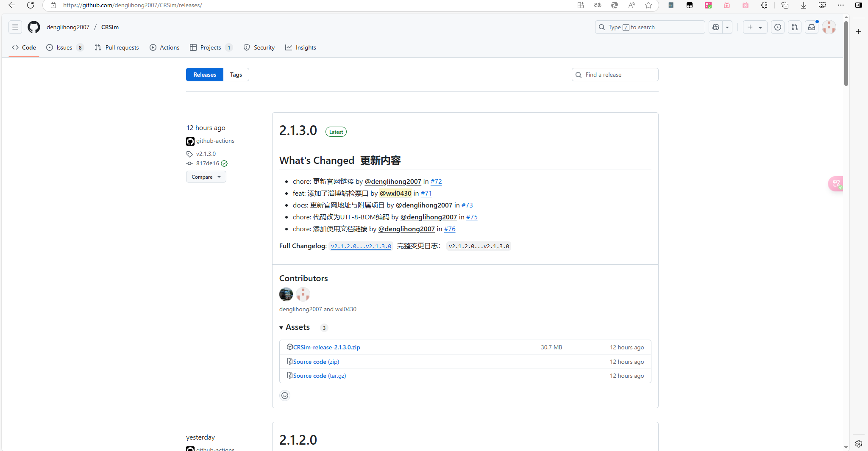Open the Insights tab
The width and height of the screenshot is (868, 451).
pos(300,47)
